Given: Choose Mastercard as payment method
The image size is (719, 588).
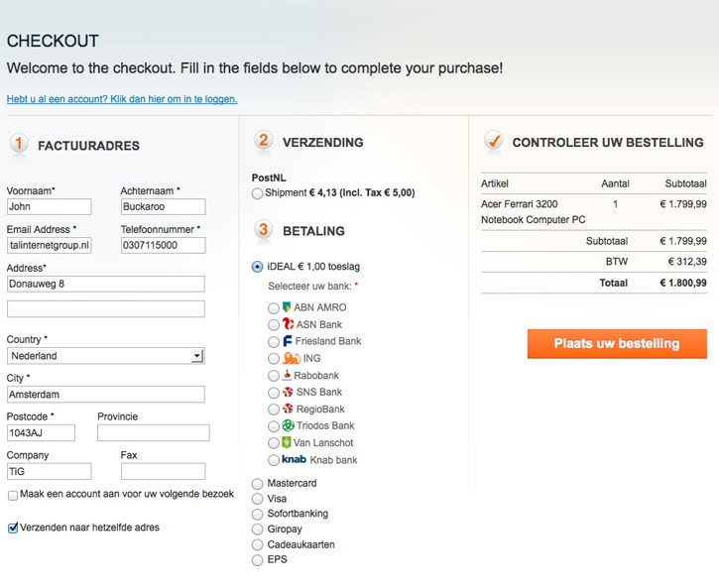Looking at the screenshot, I should tap(257, 484).
